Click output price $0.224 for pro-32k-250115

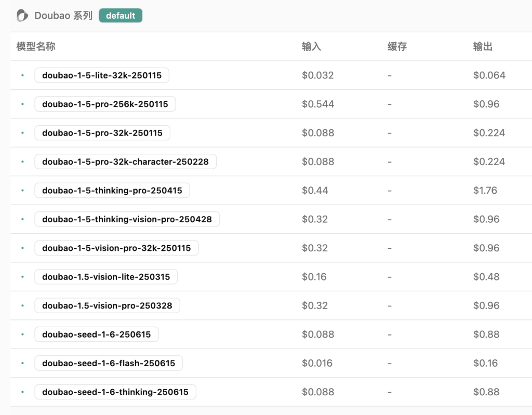(489, 133)
